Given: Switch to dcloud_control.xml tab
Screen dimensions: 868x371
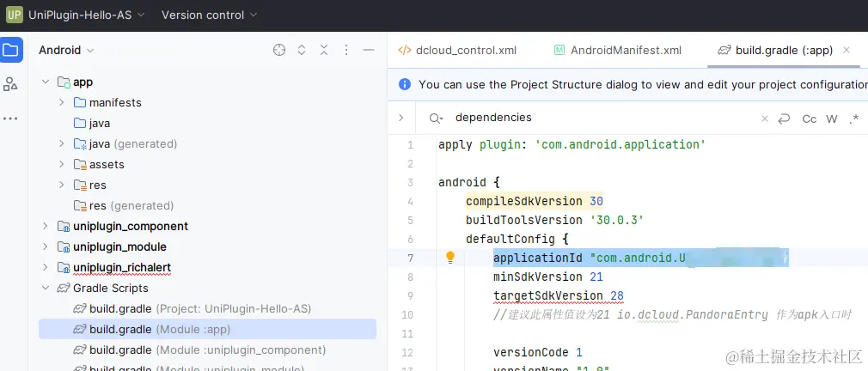Looking at the screenshot, I should coord(457,51).
